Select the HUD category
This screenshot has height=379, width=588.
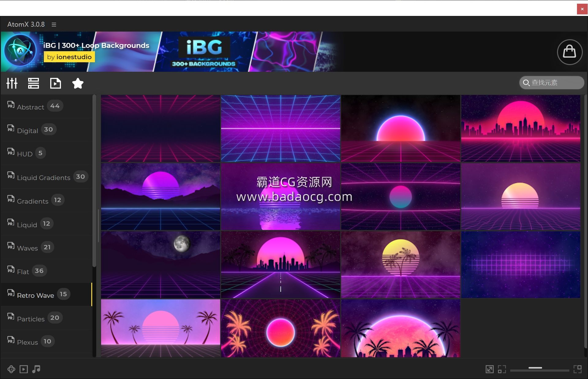coord(46,153)
